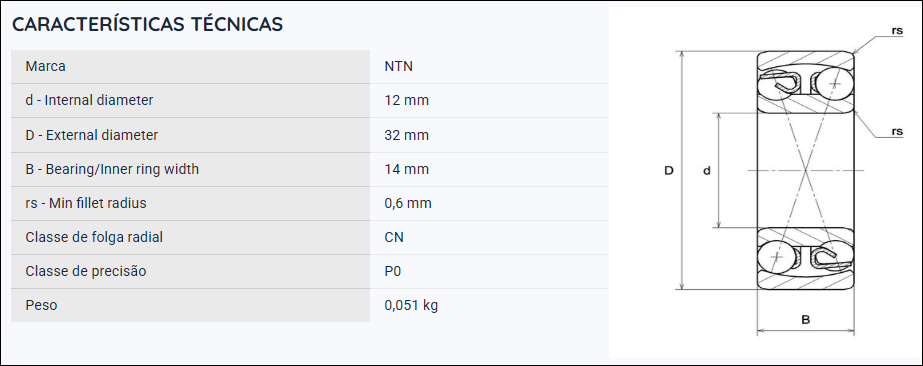923x366 pixels.
Task: Click the upper rs annotation in diagram
Action: (897, 31)
